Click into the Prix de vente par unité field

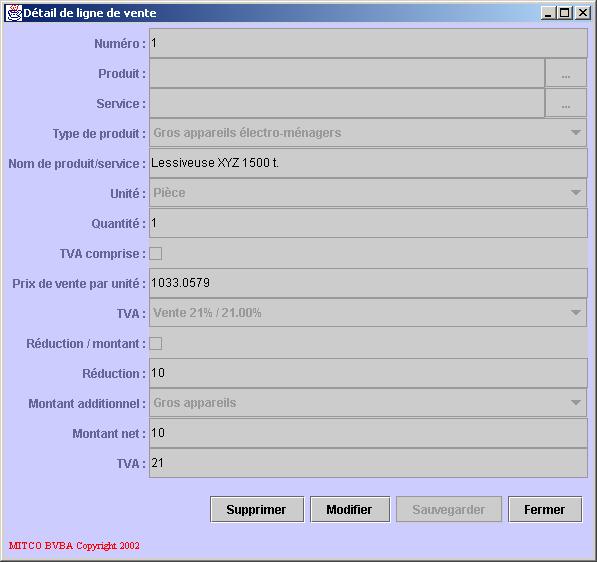[x=368, y=283]
